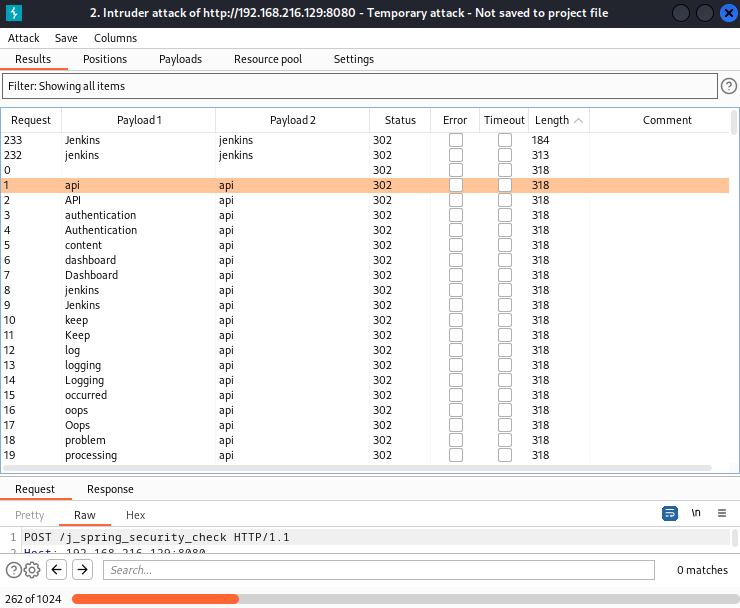Screen dimensions: 740x608
Task: Tick the Timeout checkbox for request 0
Action: [x=505, y=170]
